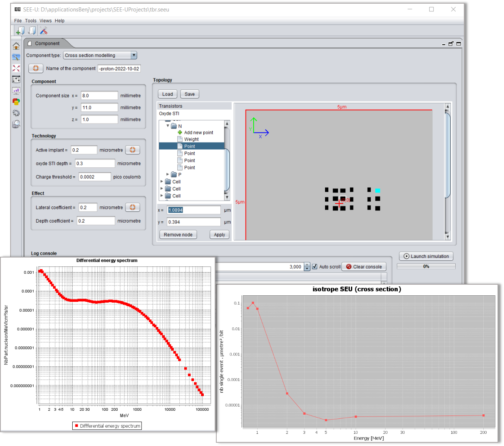Image resolution: width=504 pixels, height=446 pixels.
Task: Click the 0% simulation progress bar
Action: click(x=426, y=266)
